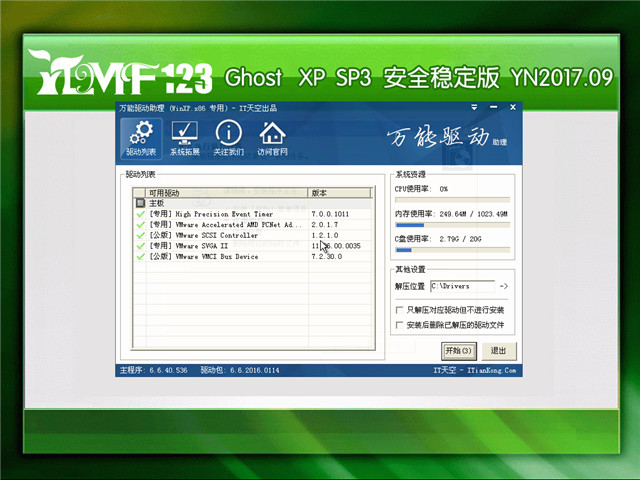Image resolution: width=640 pixels, height=480 pixels.
Task: Uncheck High Precision Event Timer driver
Action: (140, 214)
